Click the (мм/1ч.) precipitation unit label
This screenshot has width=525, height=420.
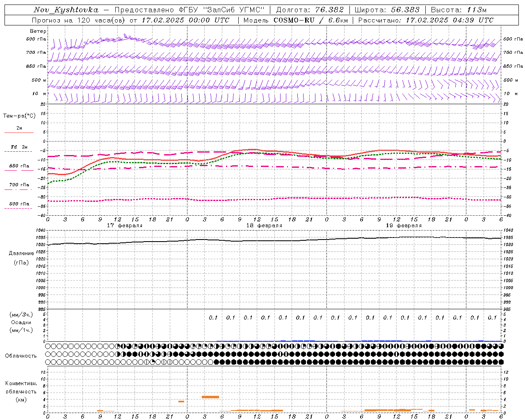click(21, 330)
